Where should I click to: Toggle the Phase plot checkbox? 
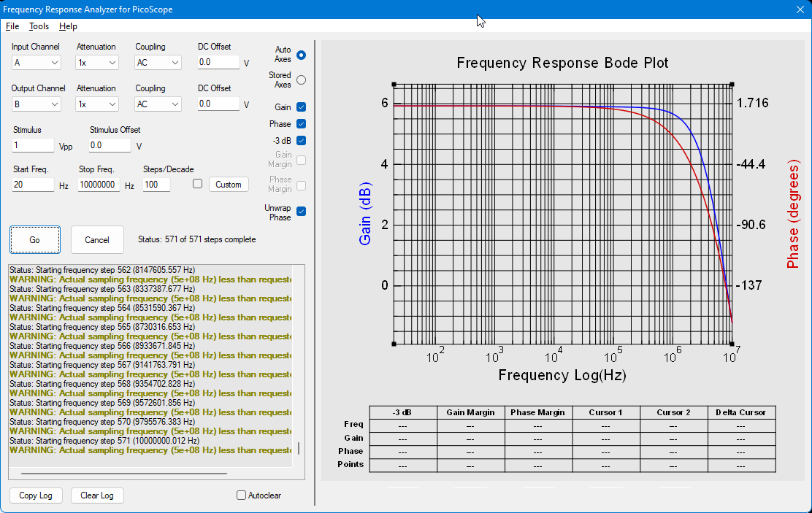pos(301,124)
